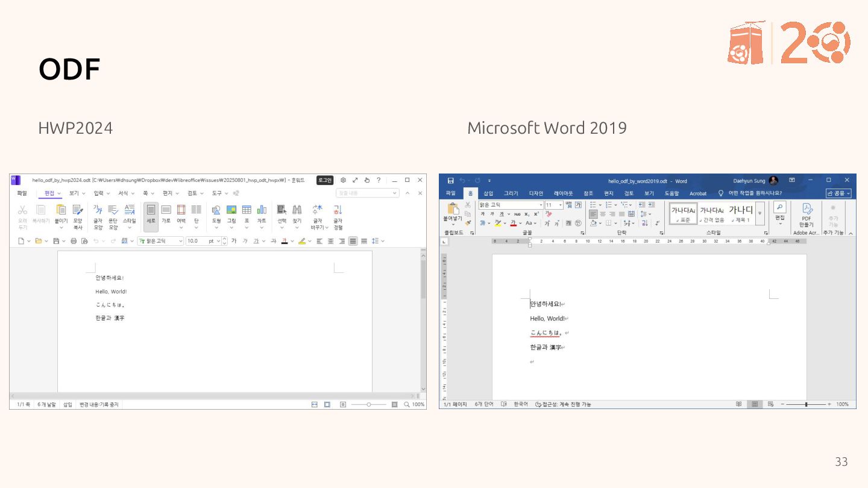
Task: Click Word status bar language 한국어
Action: coord(520,404)
